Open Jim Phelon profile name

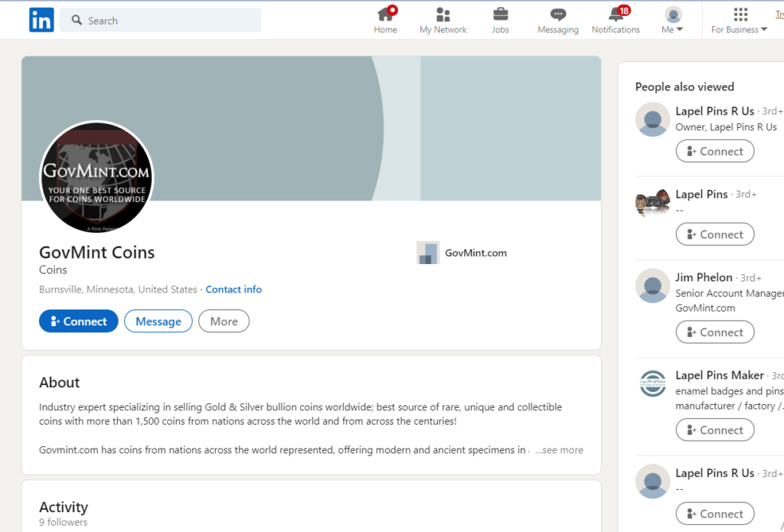click(x=704, y=277)
